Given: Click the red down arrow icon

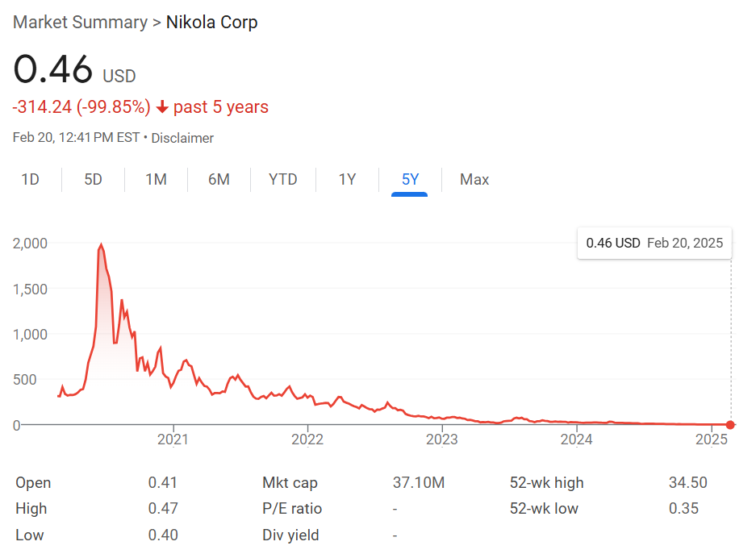Looking at the screenshot, I should click(162, 107).
